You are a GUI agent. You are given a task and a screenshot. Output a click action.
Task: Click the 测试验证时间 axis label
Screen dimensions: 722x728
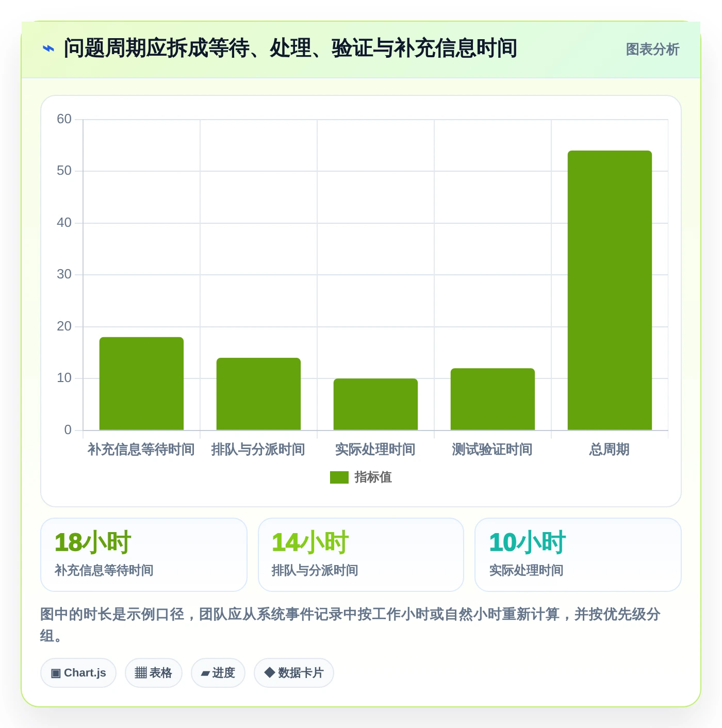pyautogui.click(x=493, y=450)
